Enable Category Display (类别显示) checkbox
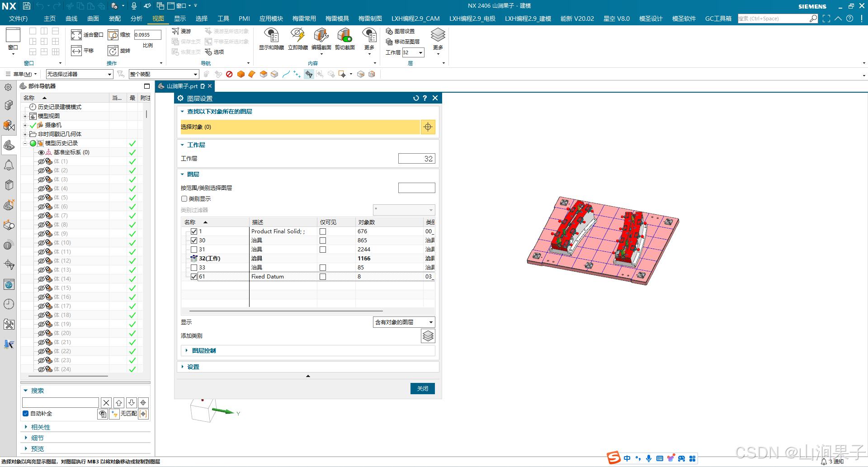The image size is (868, 467). click(x=184, y=199)
